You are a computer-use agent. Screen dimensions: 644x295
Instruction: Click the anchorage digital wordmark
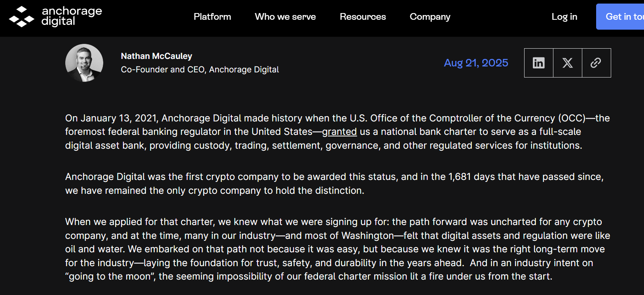point(72,16)
